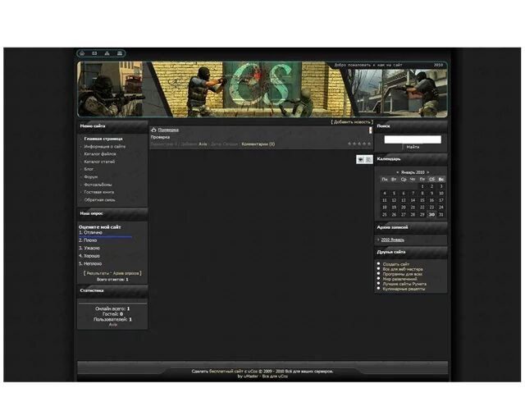
Task: Open Каталог статей menu item
Action: coord(99,162)
